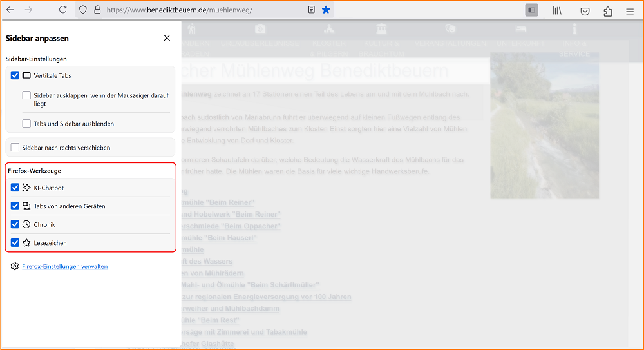Open the URLAUBSERLEBNISSE menu item
644x350 pixels.
pos(260,43)
